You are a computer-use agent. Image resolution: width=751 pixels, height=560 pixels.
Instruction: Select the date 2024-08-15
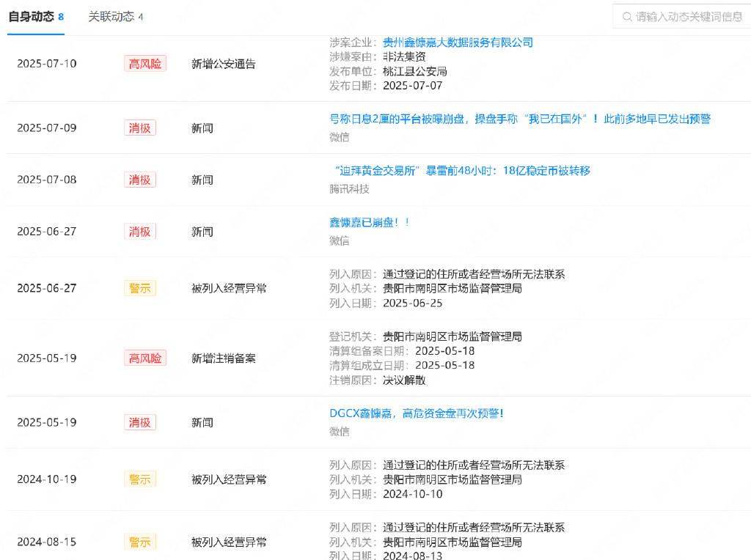click(x=46, y=542)
